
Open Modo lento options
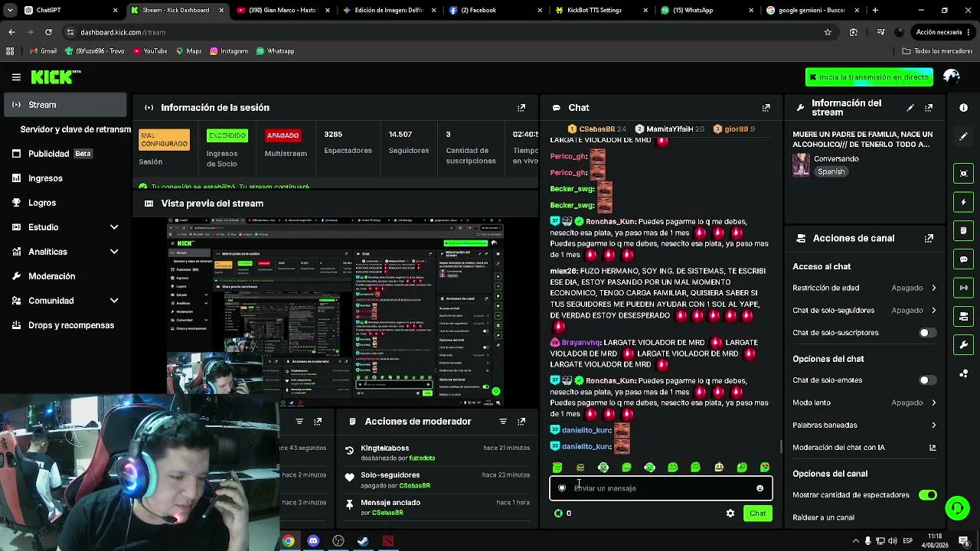(x=865, y=403)
